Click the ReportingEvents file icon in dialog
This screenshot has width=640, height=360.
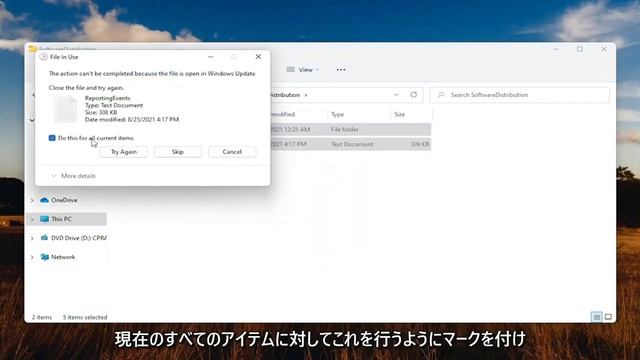pos(65,109)
